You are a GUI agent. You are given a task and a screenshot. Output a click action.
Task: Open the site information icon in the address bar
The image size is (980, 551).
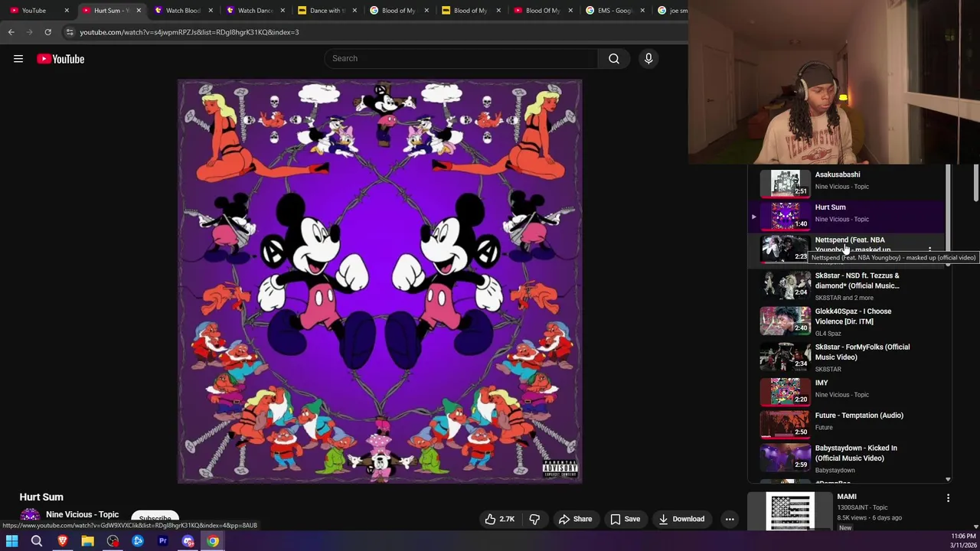[x=70, y=32]
